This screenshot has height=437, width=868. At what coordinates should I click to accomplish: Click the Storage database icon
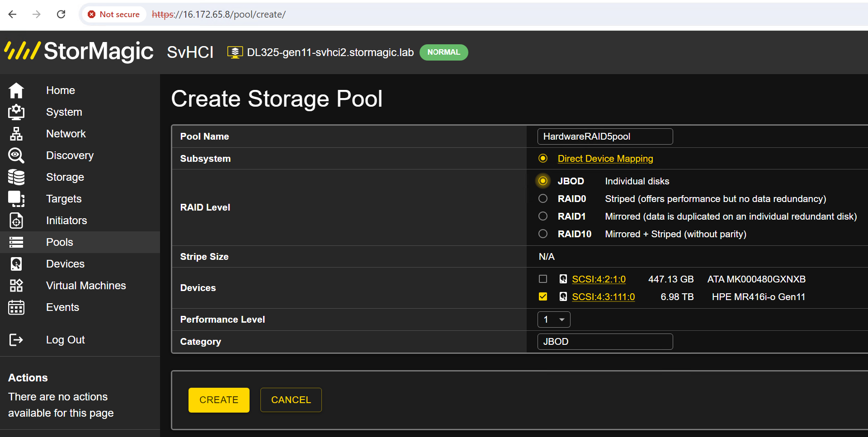(16, 177)
